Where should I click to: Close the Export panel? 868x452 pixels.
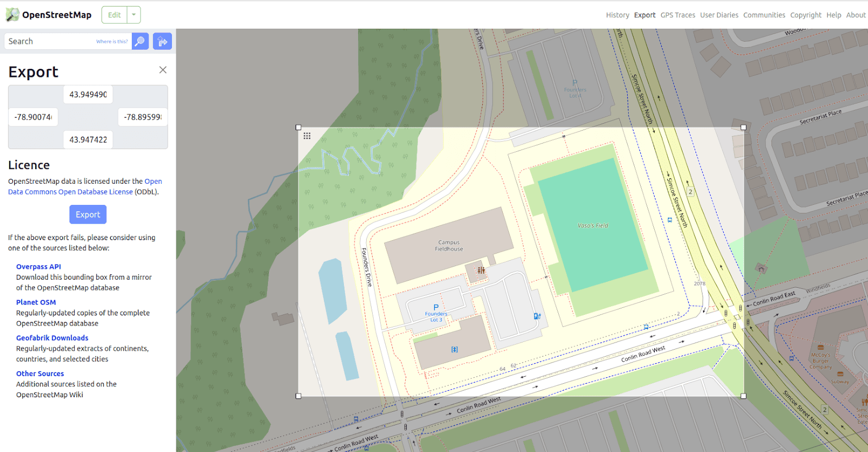(163, 70)
